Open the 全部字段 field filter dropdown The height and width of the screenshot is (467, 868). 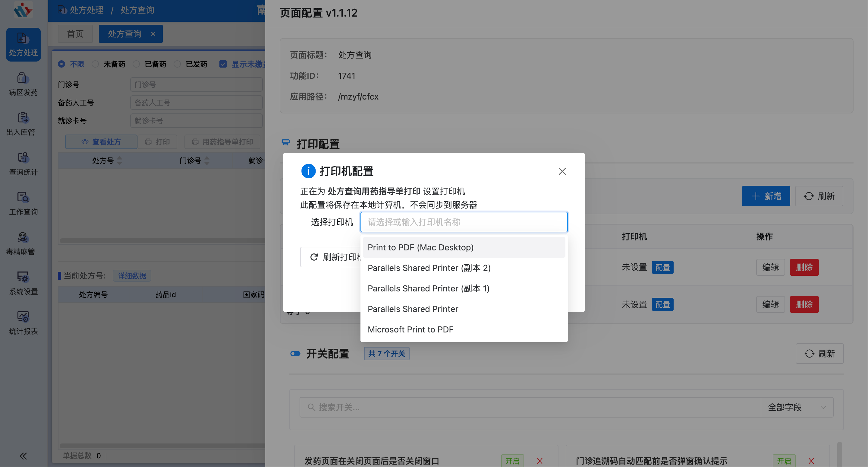point(797,407)
